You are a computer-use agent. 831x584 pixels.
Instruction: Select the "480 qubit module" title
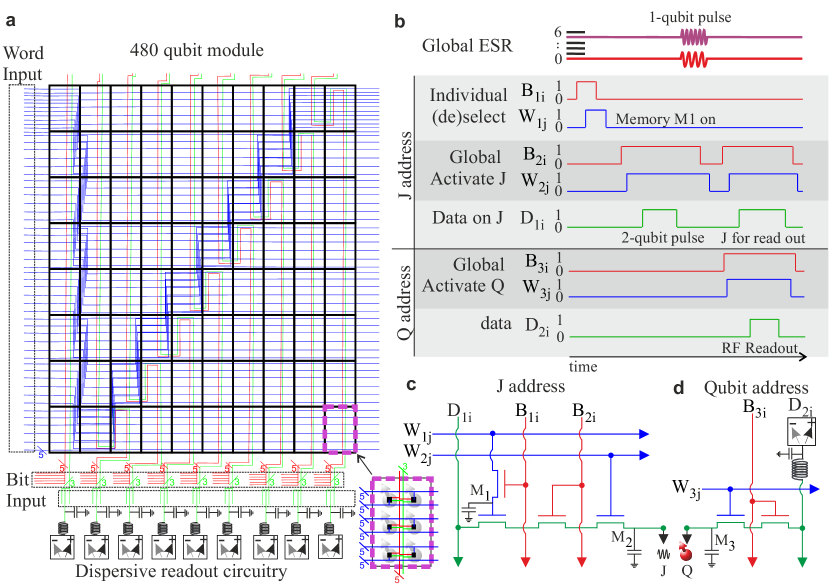point(197,50)
